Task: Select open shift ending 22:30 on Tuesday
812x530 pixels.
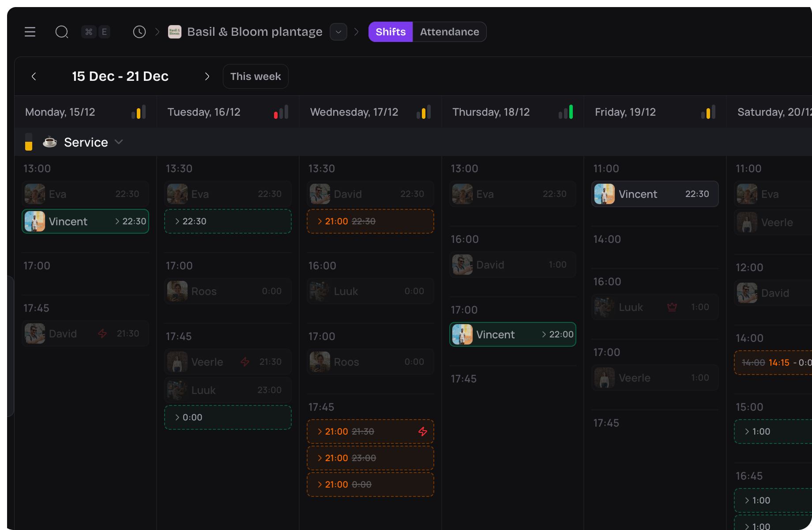Action: click(228, 221)
